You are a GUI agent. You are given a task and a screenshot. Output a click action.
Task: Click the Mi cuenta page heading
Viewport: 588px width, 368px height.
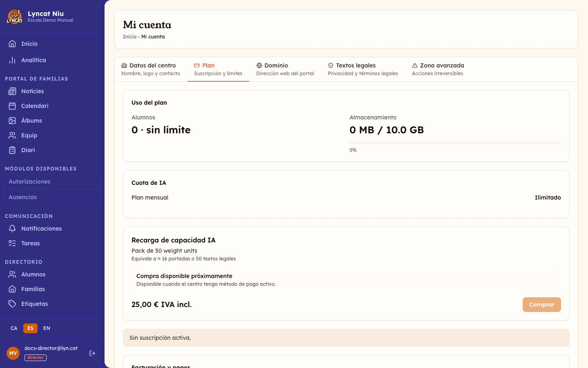[147, 25]
